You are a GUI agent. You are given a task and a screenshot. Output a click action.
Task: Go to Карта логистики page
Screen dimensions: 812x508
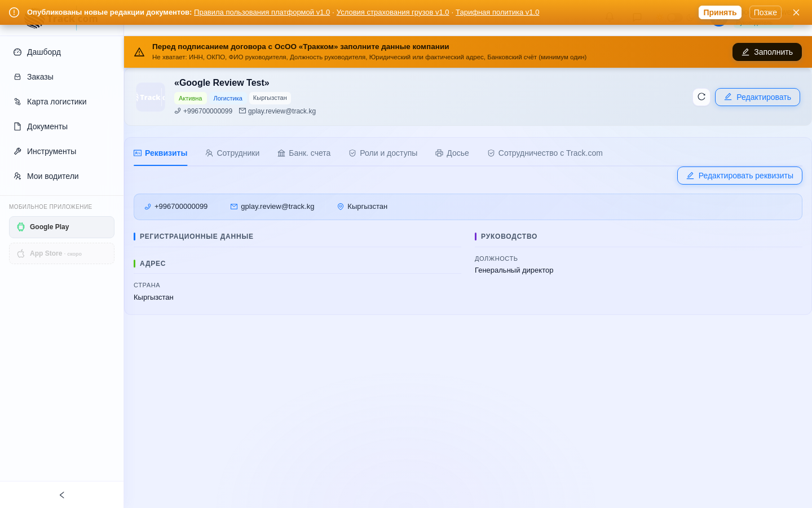[61, 102]
